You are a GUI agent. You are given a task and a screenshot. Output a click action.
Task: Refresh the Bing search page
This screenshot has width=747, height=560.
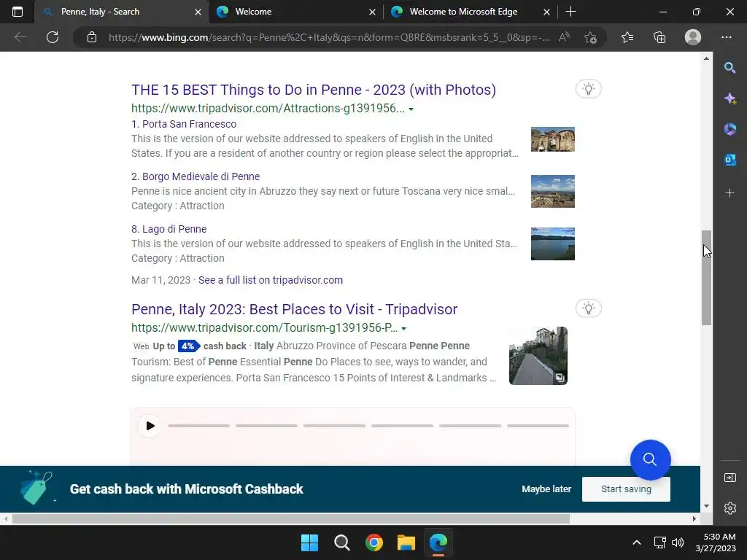coord(53,37)
